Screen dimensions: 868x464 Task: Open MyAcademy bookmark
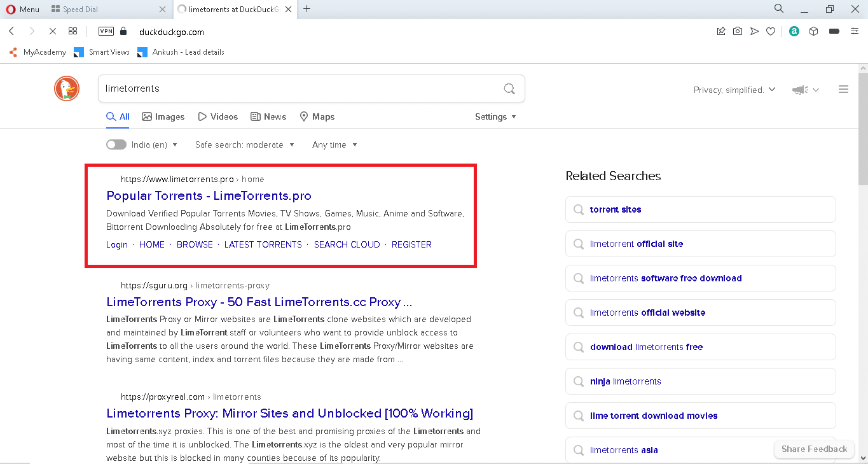38,52
